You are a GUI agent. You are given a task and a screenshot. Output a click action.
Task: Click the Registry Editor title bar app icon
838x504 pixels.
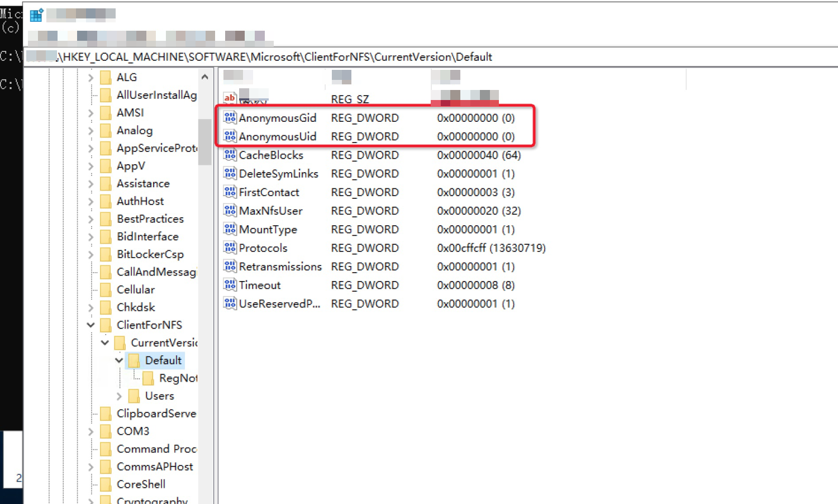(x=36, y=15)
